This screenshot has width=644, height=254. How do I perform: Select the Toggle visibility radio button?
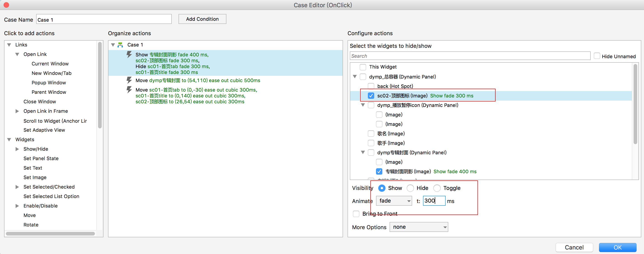(437, 188)
